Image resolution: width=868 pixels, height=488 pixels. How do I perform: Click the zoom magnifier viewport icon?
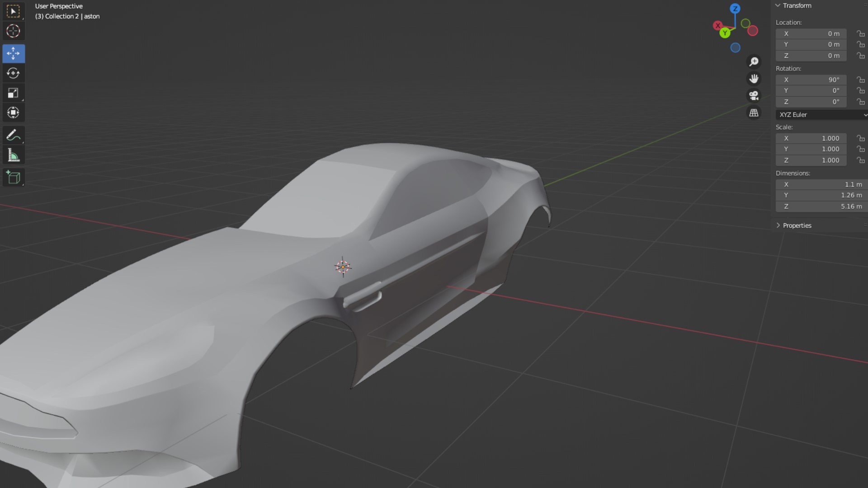click(754, 61)
